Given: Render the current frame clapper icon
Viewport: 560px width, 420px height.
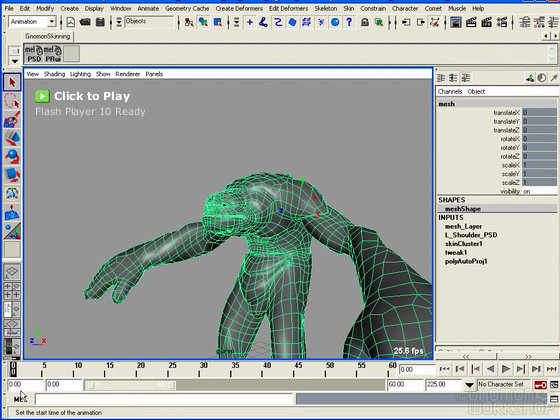Looking at the screenshot, I should [x=471, y=22].
